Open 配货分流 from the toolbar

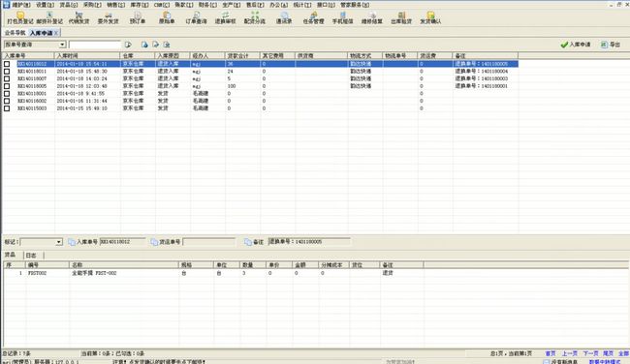point(255,18)
